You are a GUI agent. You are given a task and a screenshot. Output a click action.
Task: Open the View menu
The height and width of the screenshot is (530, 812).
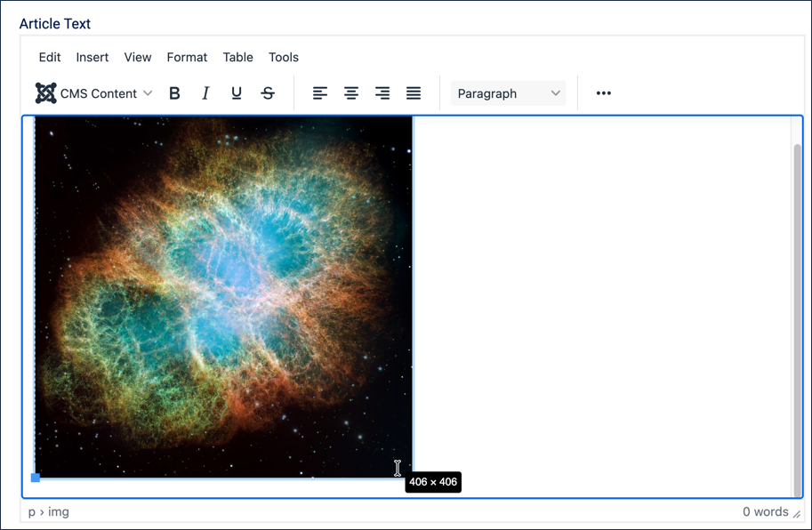click(x=138, y=57)
